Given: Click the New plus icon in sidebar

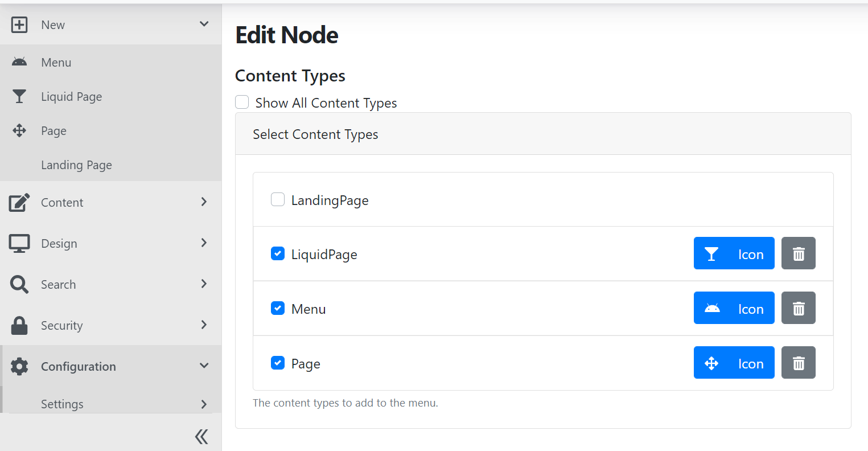Looking at the screenshot, I should (19, 24).
